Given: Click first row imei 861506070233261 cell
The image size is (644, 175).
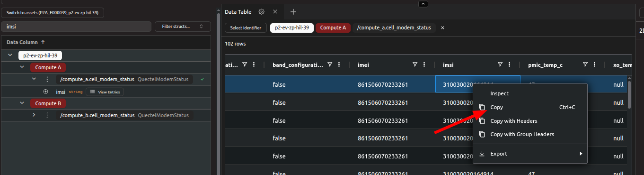Looking at the screenshot, I should click(383, 84).
